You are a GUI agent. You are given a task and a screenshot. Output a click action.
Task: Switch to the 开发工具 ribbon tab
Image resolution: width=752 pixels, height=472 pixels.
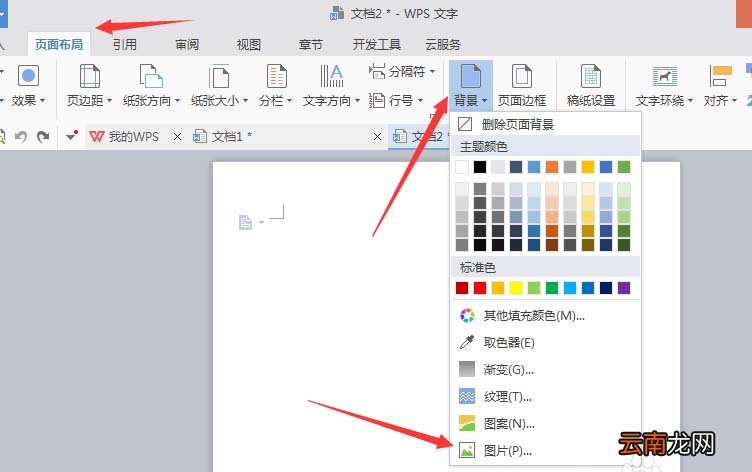tap(376, 45)
